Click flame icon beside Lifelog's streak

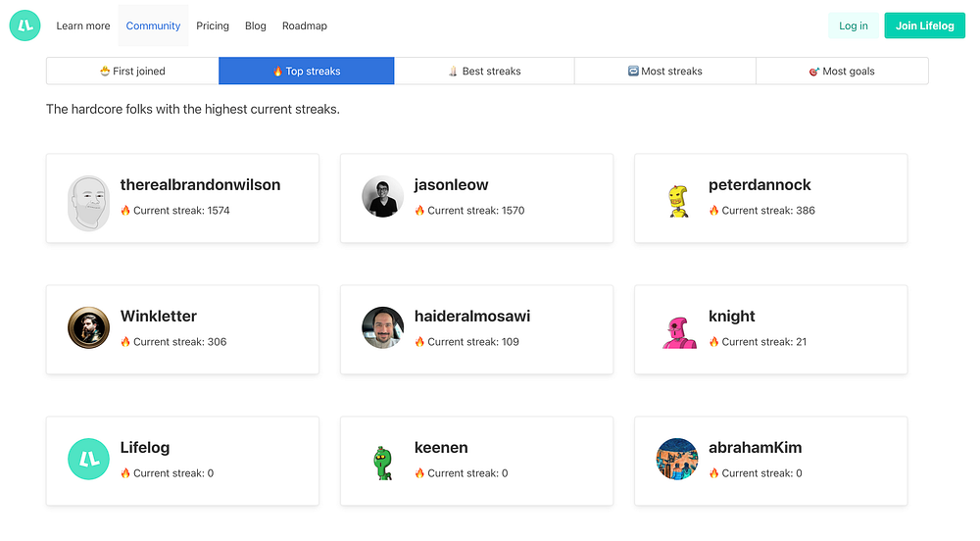[x=125, y=473]
